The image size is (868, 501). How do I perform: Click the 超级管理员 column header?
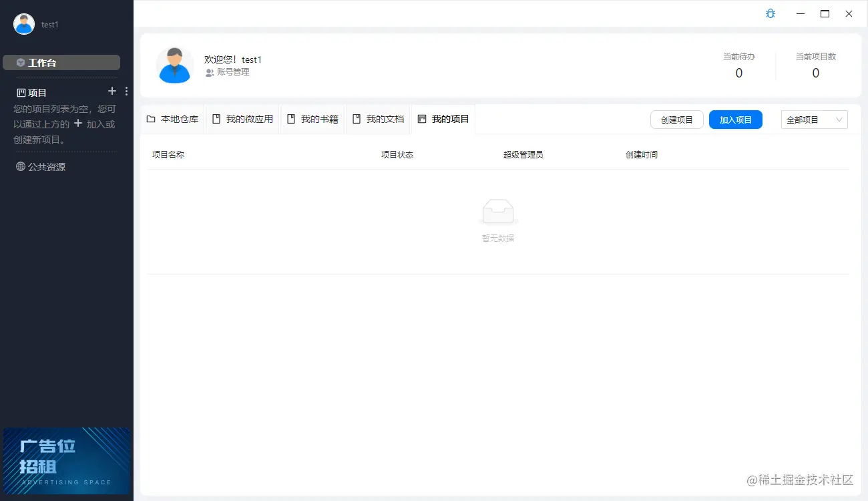pos(523,154)
